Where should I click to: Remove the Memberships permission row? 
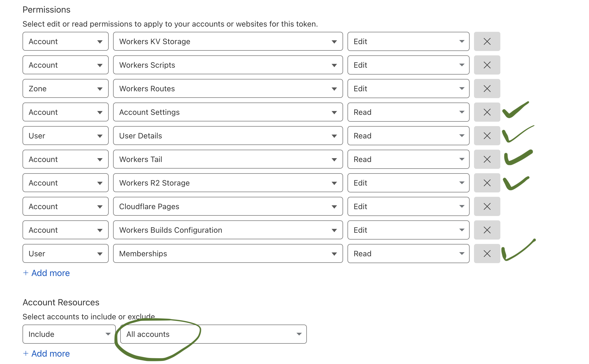tap(487, 254)
